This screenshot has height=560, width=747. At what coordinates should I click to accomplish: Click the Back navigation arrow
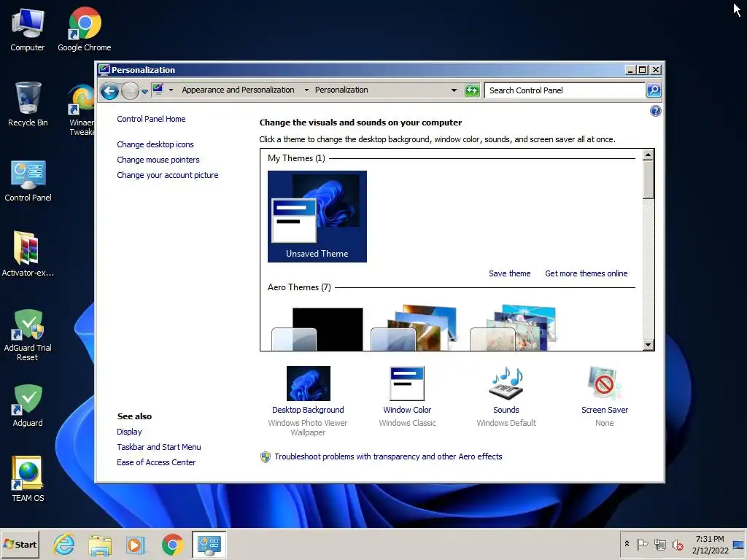(x=109, y=90)
